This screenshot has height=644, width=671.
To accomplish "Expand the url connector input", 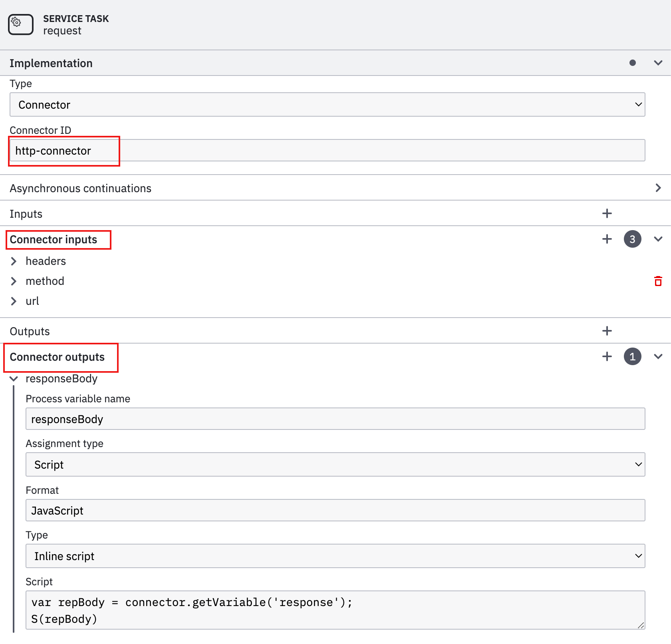I will pyautogui.click(x=14, y=301).
